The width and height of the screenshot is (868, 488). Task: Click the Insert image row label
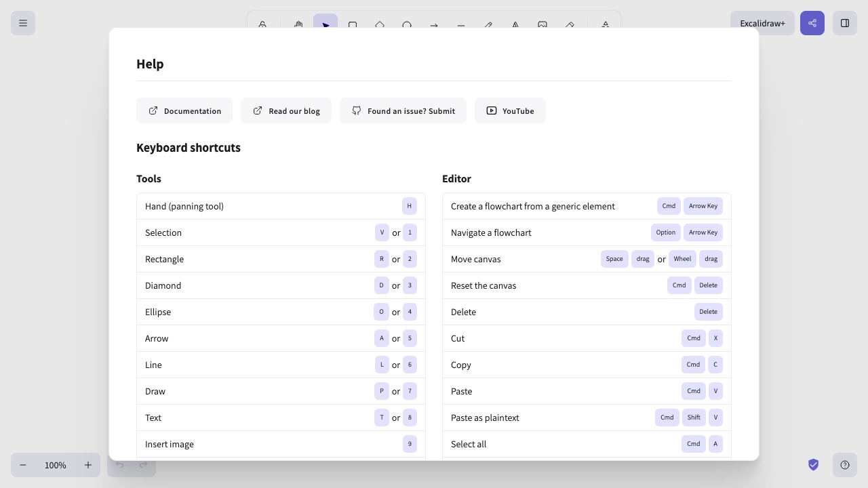170,444
